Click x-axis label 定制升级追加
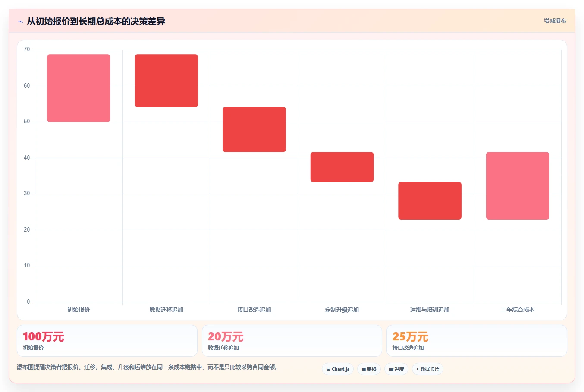584x392 pixels. tap(342, 310)
